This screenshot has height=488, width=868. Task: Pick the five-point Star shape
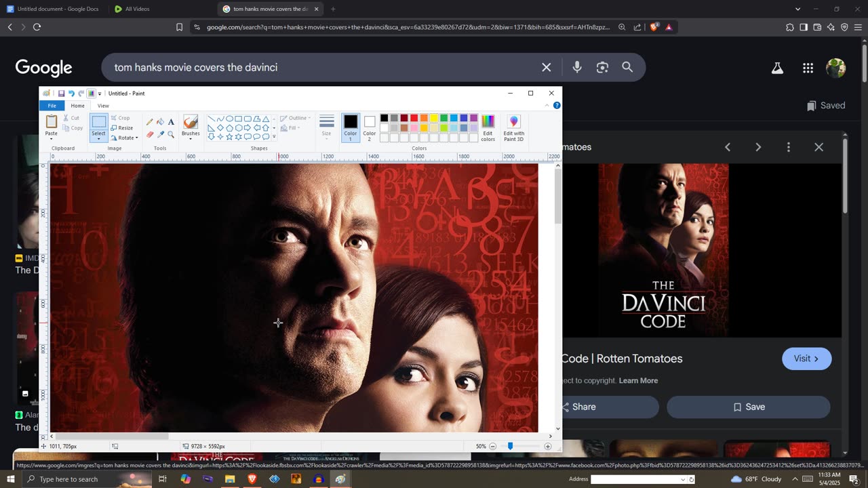229,136
